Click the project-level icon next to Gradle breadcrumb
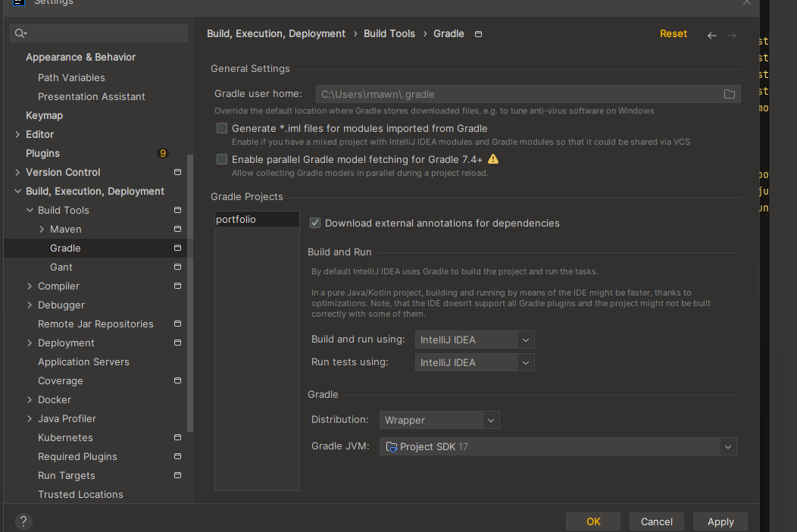The height and width of the screenshot is (532, 797). (478, 34)
